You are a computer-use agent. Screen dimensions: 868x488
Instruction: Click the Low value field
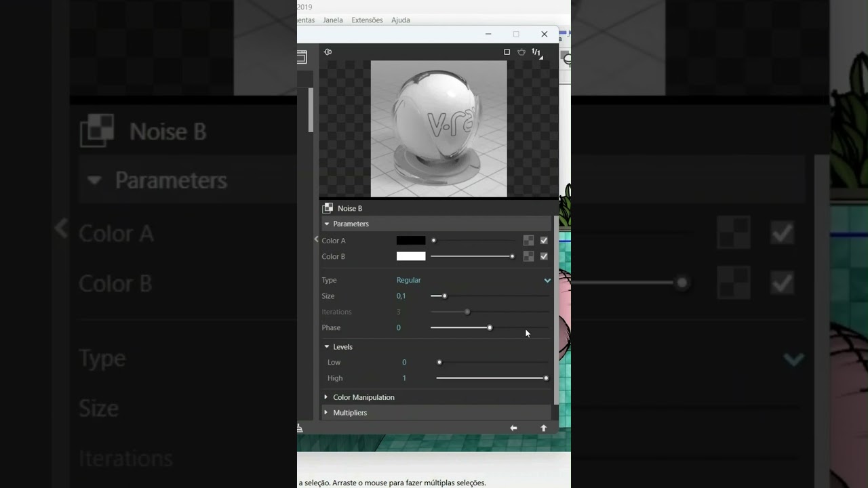(404, 363)
